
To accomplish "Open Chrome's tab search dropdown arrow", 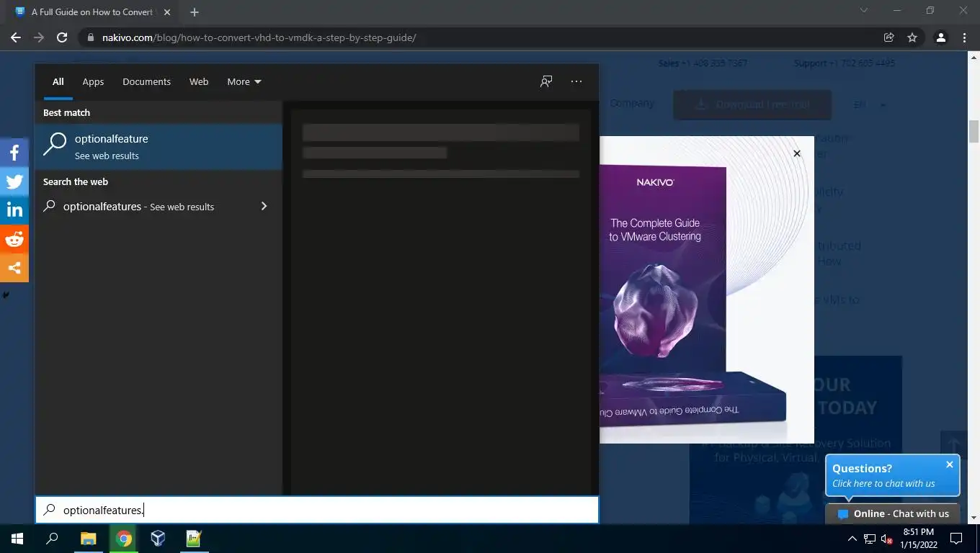I will [864, 11].
